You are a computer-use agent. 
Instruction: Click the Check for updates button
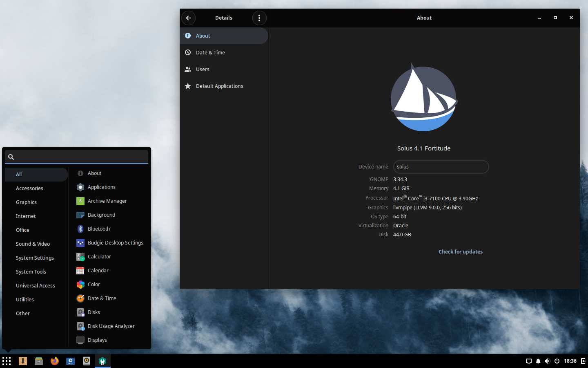coord(460,252)
